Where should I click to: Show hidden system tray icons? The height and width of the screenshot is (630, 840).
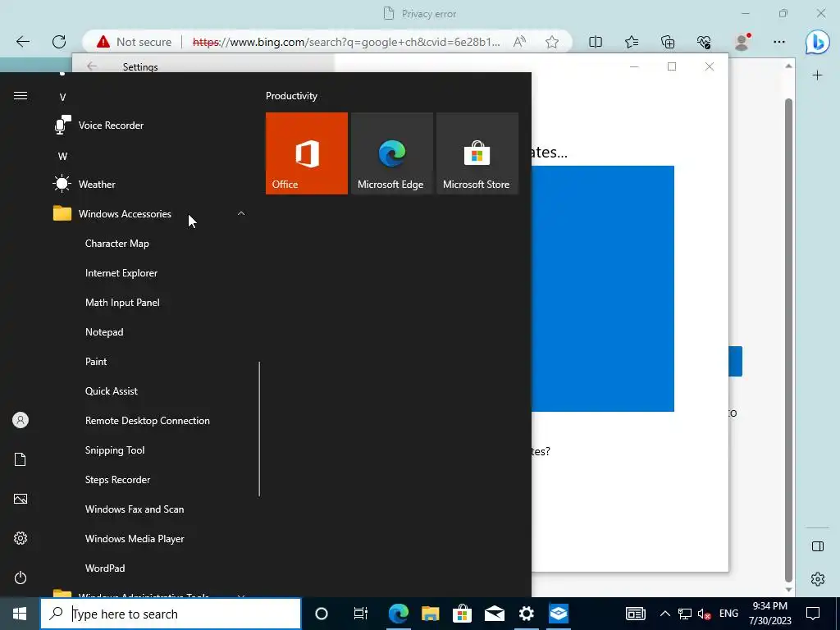(664, 614)
